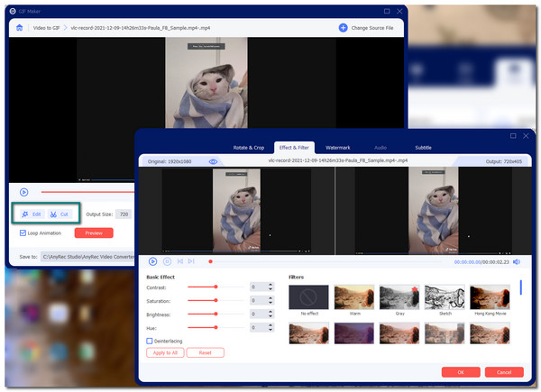Click the red Preview button
541x392 pixels.
(x=94, y=232)
